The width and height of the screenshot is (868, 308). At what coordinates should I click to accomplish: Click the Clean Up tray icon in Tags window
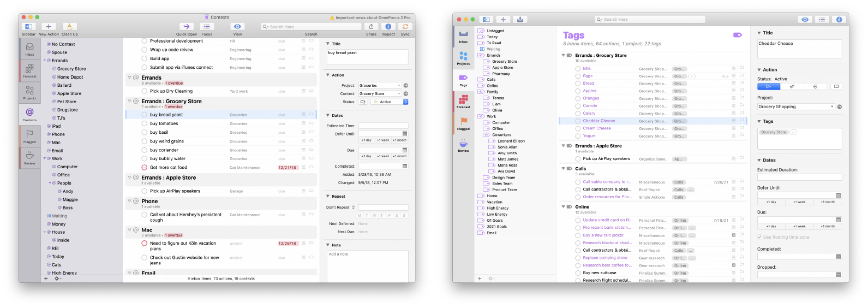(520, 19)
